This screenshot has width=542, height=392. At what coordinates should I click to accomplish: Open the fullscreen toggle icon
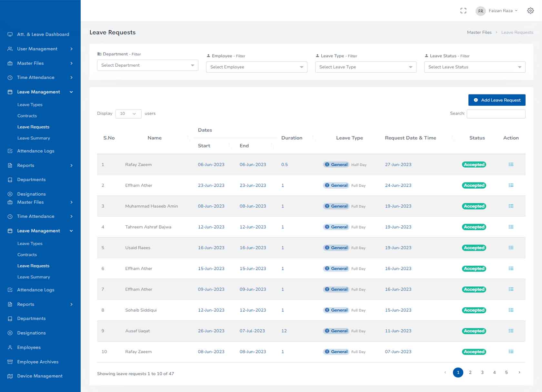(463, 11)
